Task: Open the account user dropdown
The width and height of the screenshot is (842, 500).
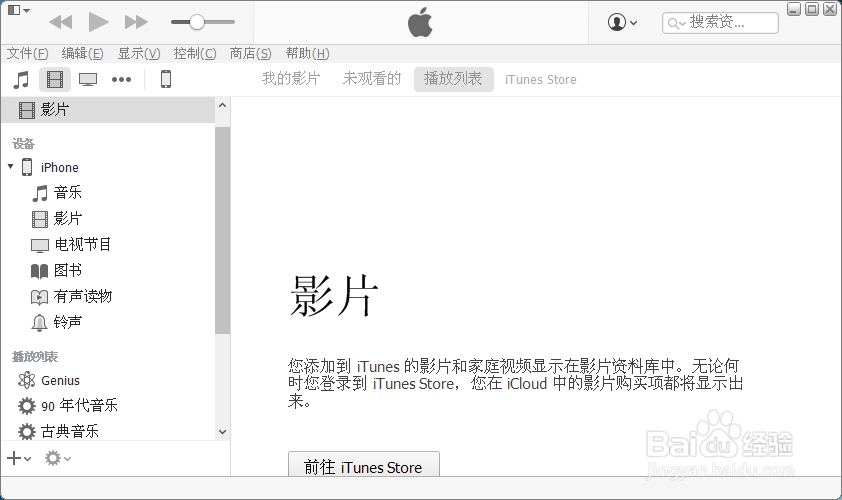Action: tap(622, 23)
